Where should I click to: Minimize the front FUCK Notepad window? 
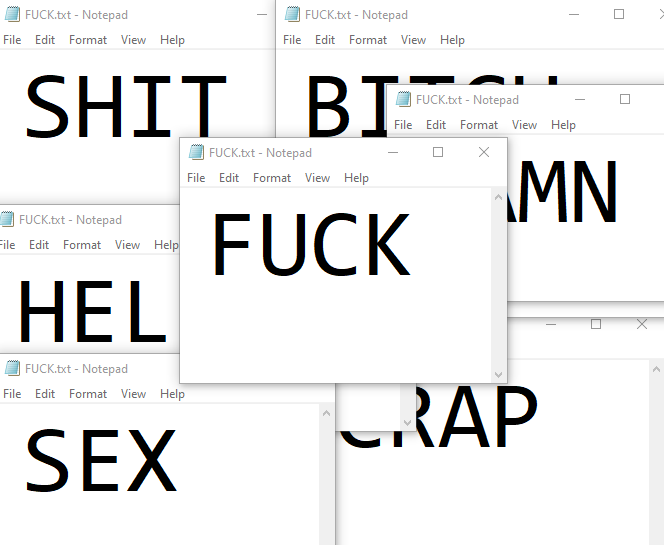[393, 152]
